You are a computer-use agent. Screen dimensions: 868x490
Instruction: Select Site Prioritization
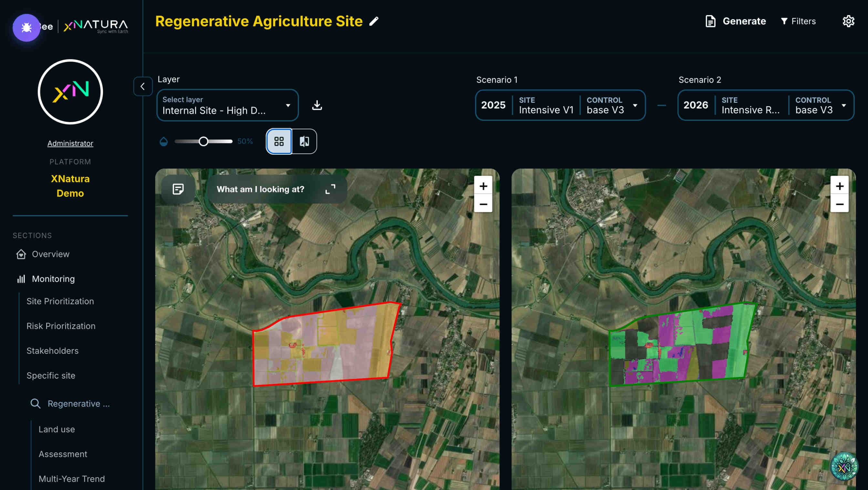(60, 301)
